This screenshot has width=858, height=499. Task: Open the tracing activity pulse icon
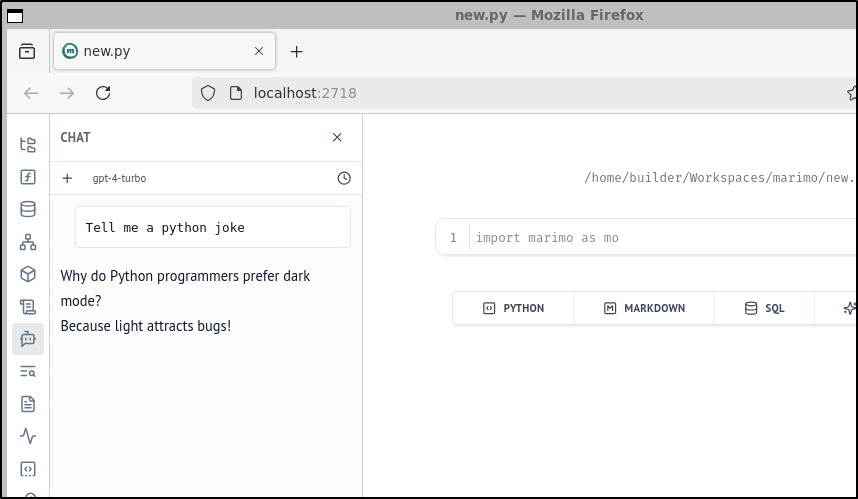tap(28, 436)
